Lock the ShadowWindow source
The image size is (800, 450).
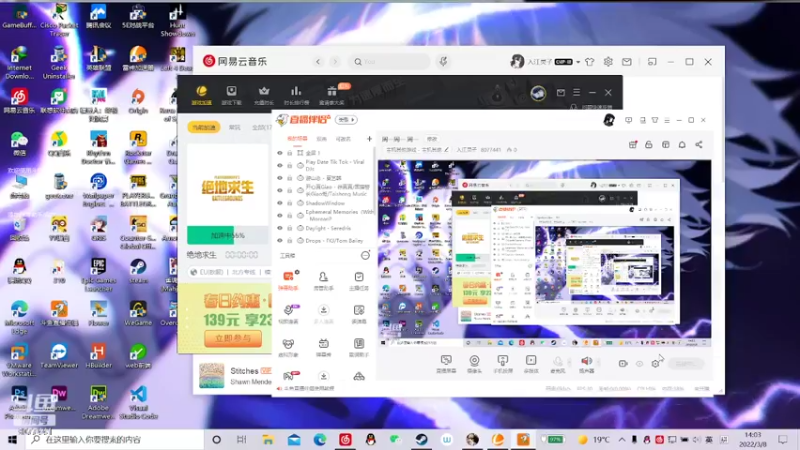pyautogui.click(x=290, y=203)
